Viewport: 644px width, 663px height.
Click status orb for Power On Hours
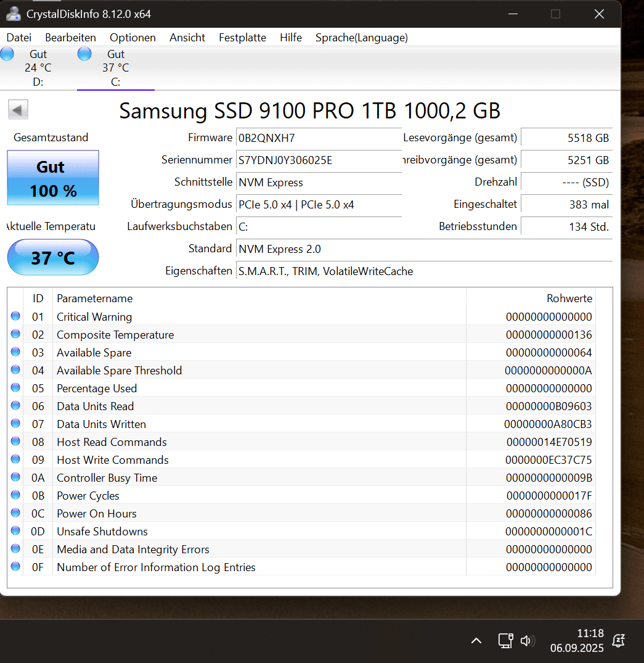point(15,513)
